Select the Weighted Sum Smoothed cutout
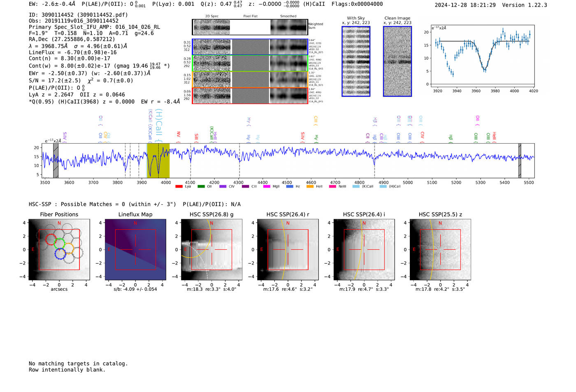The width and height of the screenshot is (576, 392). coord(289,27)
